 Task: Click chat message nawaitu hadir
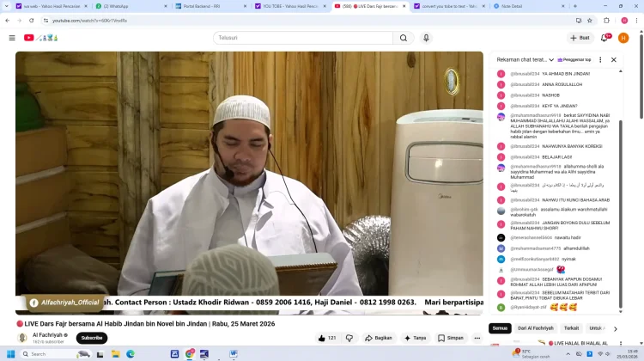tap(568, 237)
